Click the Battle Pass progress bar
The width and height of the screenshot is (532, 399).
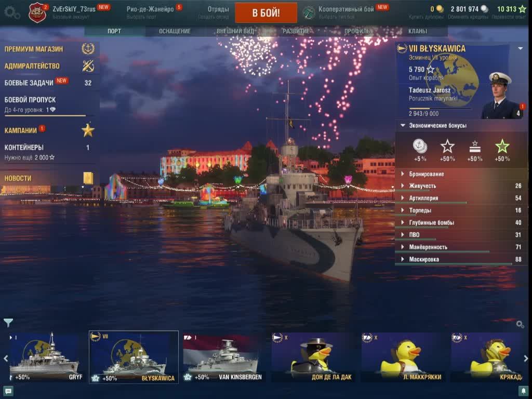(45, 116)
